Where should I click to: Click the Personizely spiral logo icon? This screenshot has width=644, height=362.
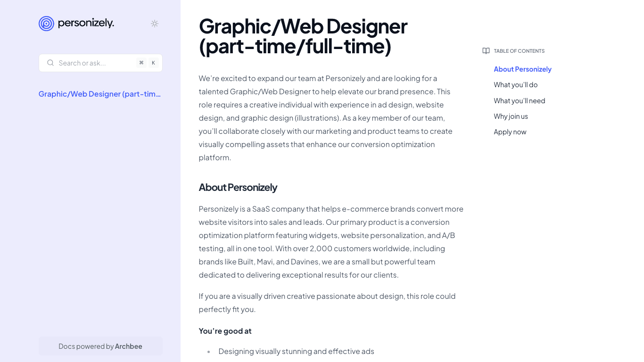pos(46,23)
